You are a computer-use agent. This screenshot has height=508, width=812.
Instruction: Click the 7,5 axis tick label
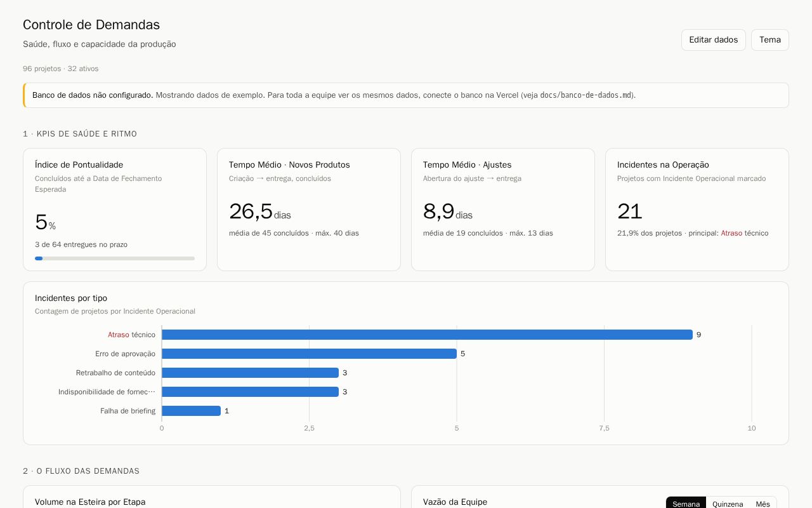(x=604, y=428)
